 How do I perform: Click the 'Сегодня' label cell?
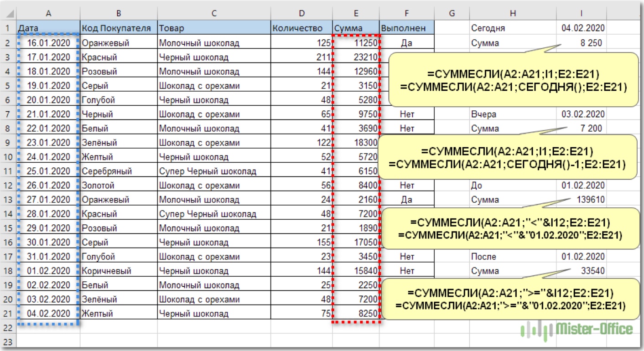pos(513,28)
